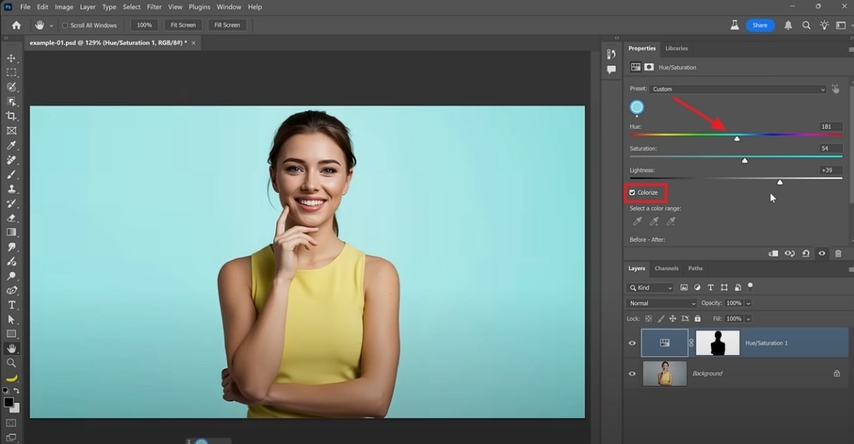Open the Plugins menu

(199, 7)
